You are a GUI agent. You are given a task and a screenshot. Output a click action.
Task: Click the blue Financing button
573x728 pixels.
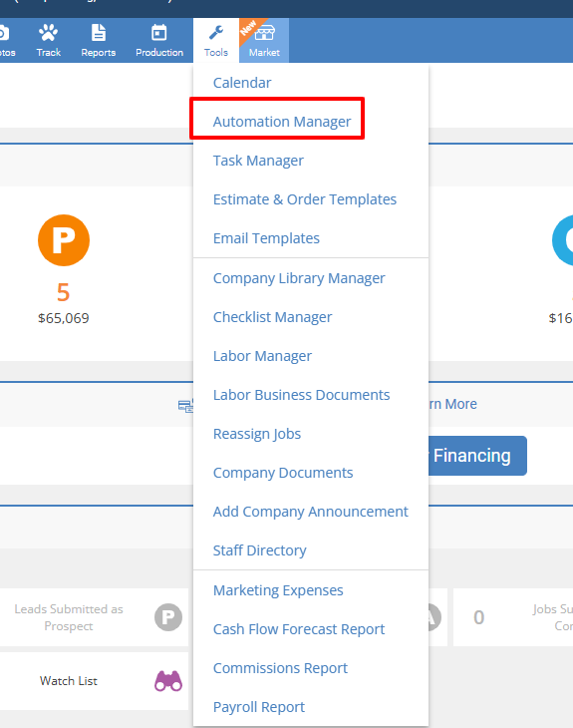coord(477,456)
